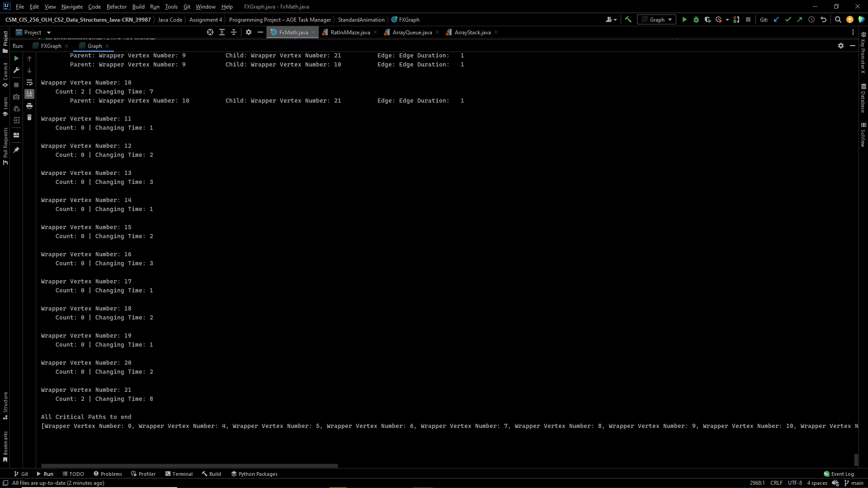Open Python Packages tool window
Screen dimensions: 868x488
254,474
